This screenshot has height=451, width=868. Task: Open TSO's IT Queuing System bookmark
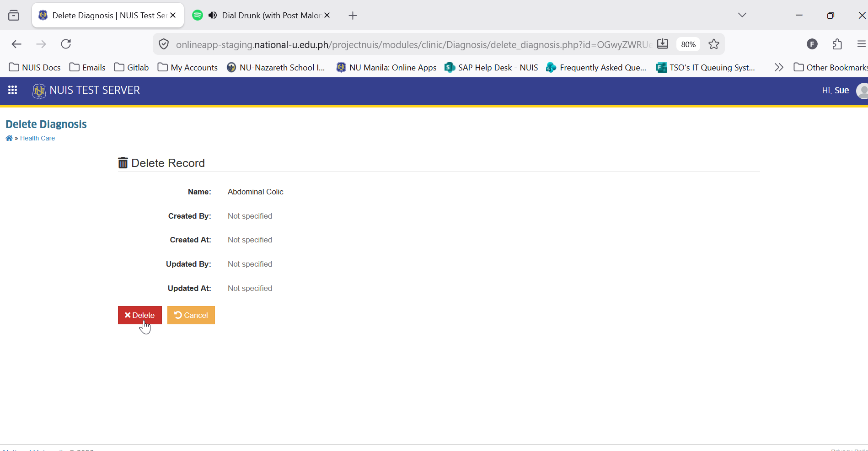(x=706, y=67)
